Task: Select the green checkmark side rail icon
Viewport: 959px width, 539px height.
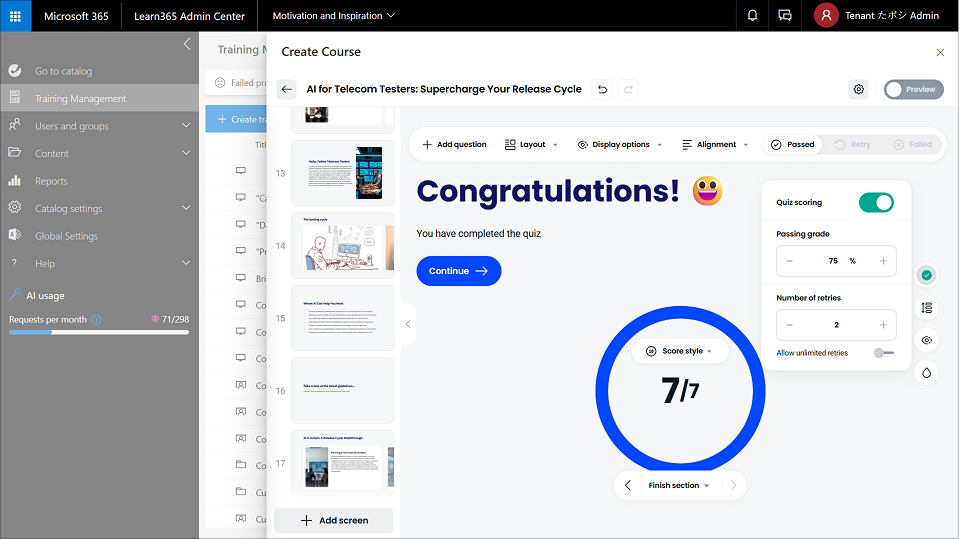Action: pos(926,275)
